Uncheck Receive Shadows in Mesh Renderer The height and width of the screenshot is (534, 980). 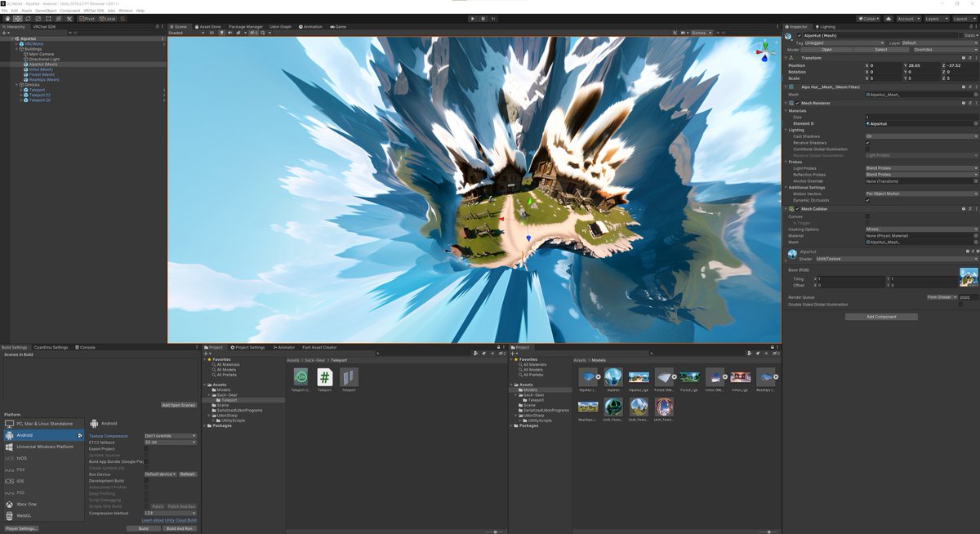pos(868,143)
